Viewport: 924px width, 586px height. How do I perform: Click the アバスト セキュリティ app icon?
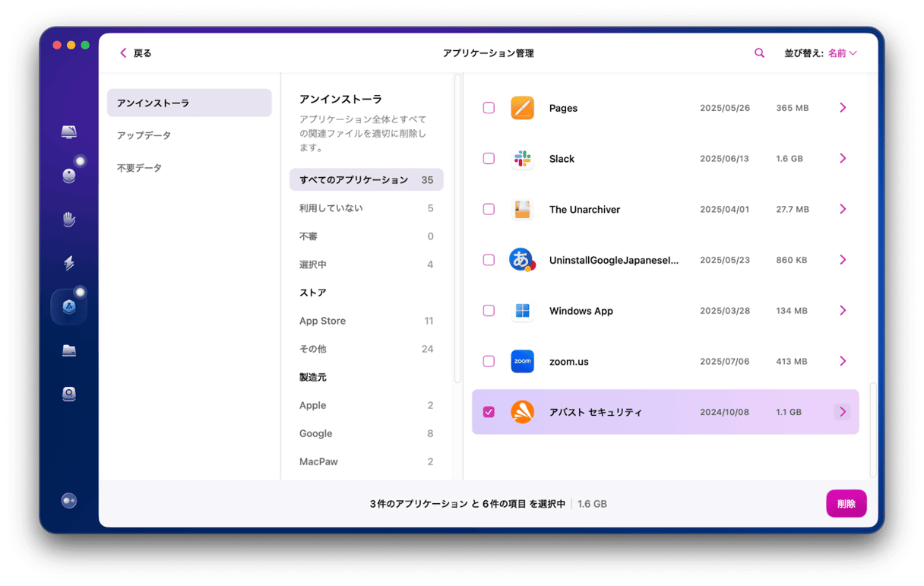[x=522, y=412]
